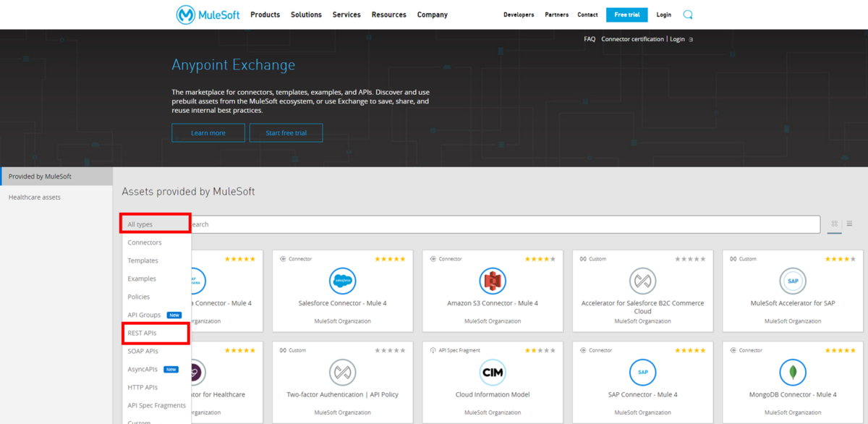The width and height of the screenshot is (868, 424).
Task: Open MuleSoft Accelerator for SAP title
Action: click(x=793, y=303)
